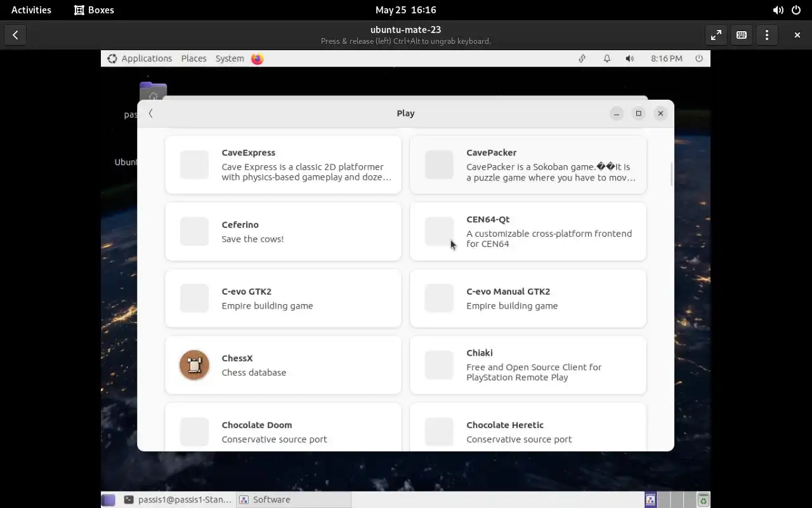Viewport: 812px width, 508px height.
Task: Open the ChessX app card
Action: [x=283, y=365]
